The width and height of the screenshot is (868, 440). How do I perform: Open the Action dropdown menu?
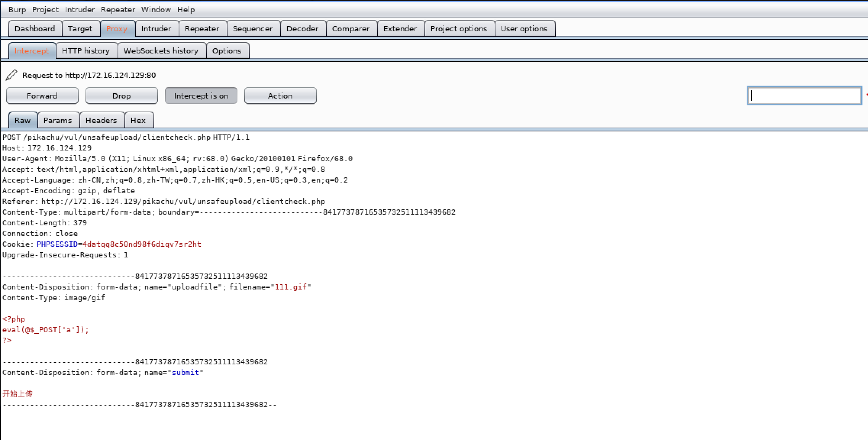coord(280,96)
